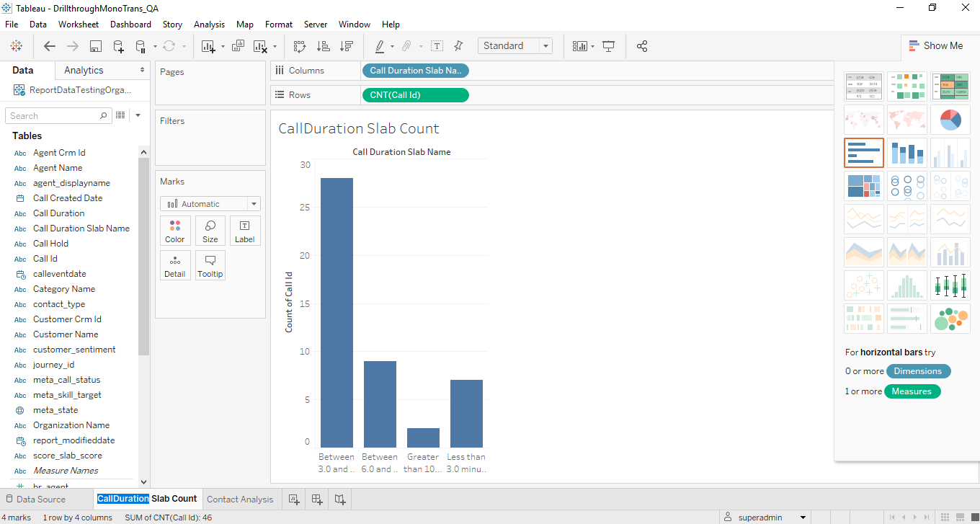The image size is (980, 524).
Task: Choose text table in Show Me
Action: point(864,86)
